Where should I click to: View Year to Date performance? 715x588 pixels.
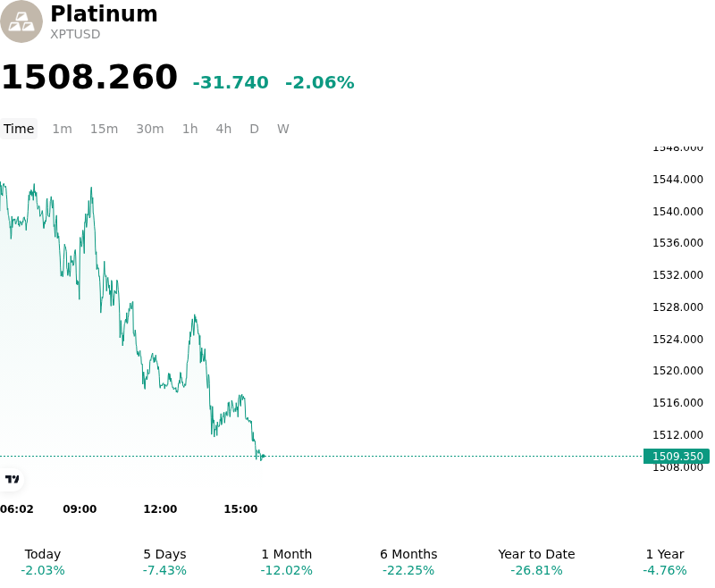[536, 562]
